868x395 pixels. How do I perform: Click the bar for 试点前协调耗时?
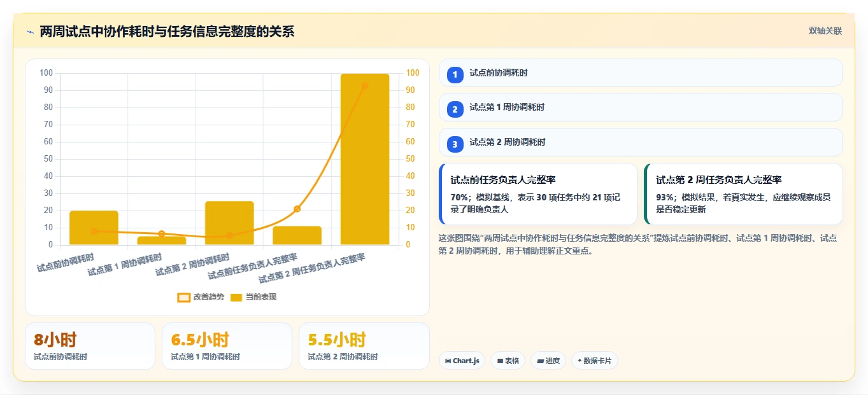tap(94, 228)
